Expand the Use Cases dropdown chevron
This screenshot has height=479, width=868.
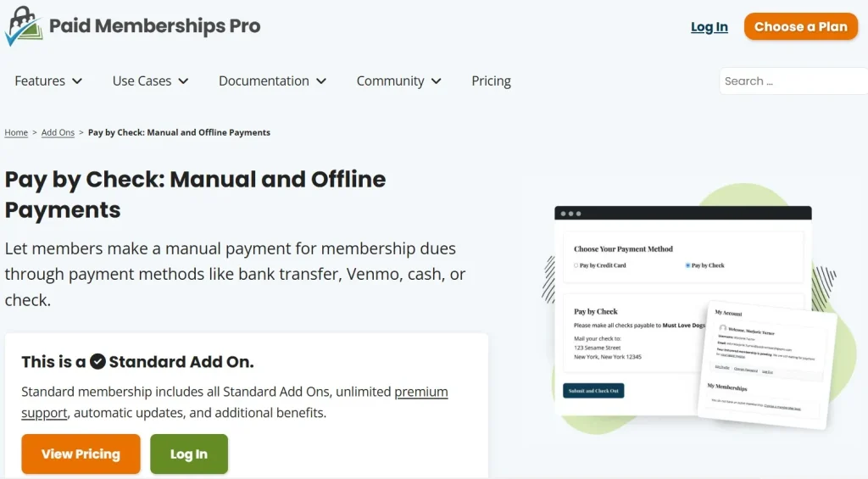click(183, 81)
